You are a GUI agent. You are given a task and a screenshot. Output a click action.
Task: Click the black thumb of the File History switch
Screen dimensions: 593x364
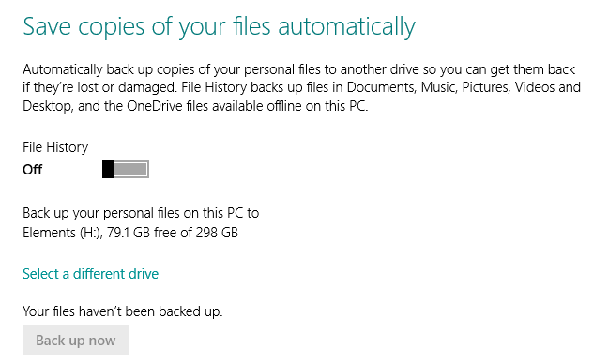(x=108, y=170)
